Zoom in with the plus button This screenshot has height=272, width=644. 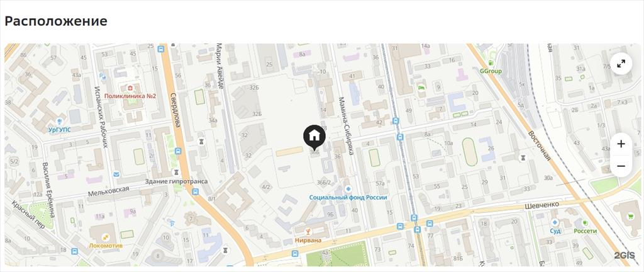[x=621, y=144]
